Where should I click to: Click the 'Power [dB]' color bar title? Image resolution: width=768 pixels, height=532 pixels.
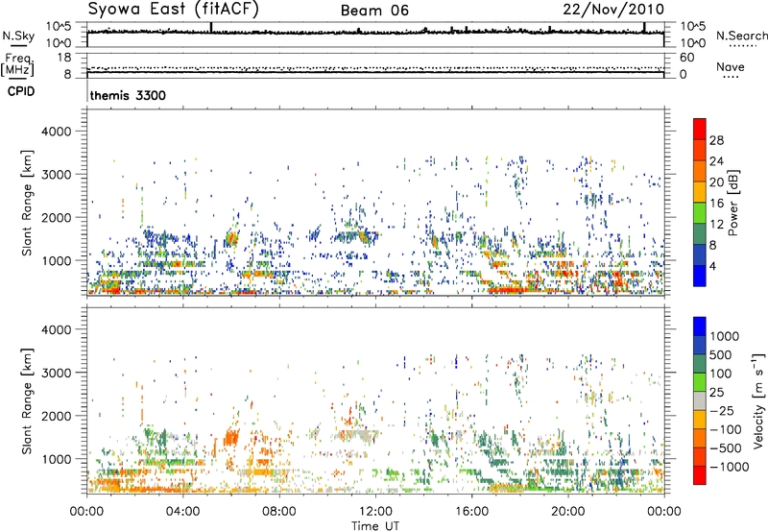[x=732, y=203]
